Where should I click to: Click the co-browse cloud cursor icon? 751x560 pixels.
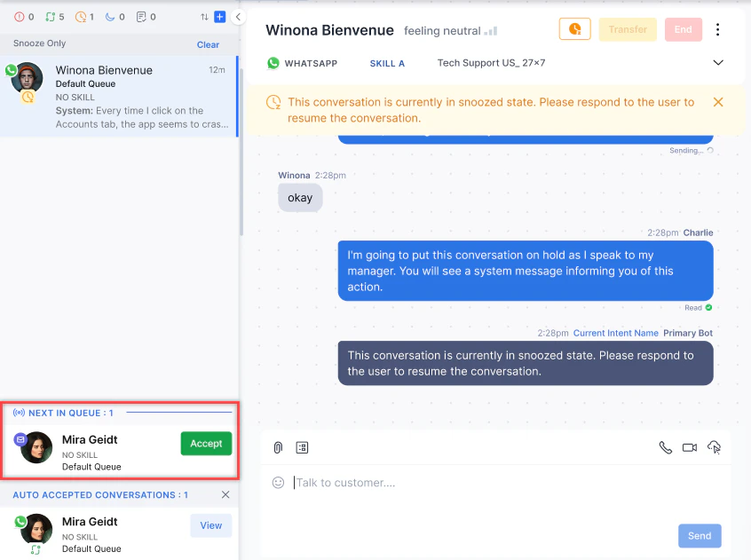click(714, 447)
